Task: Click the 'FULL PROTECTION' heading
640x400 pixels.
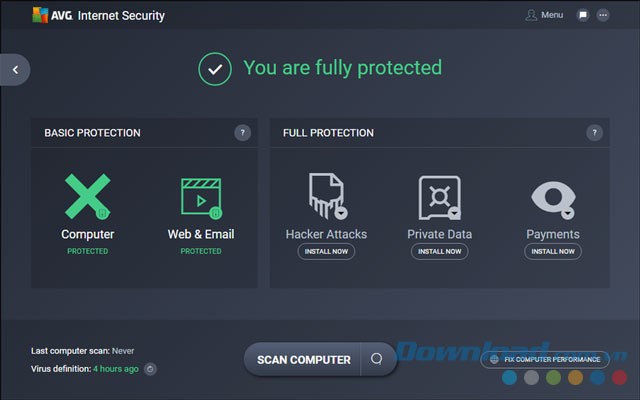Action: point(328,133)
